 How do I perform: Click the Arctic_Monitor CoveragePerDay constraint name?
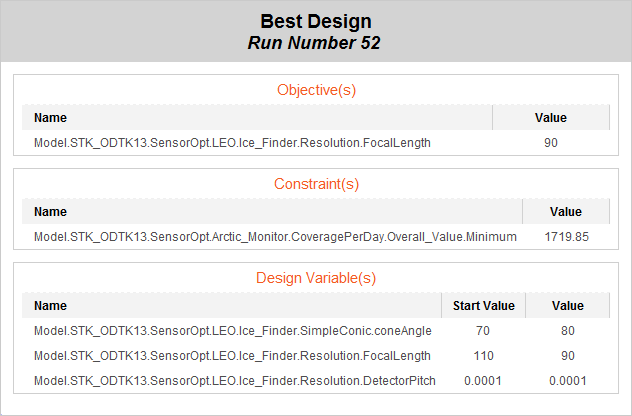point(275,237)
